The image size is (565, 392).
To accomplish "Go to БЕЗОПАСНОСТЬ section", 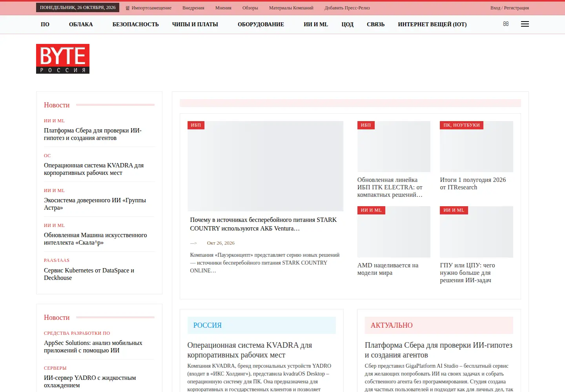I will tap(135, 24).
